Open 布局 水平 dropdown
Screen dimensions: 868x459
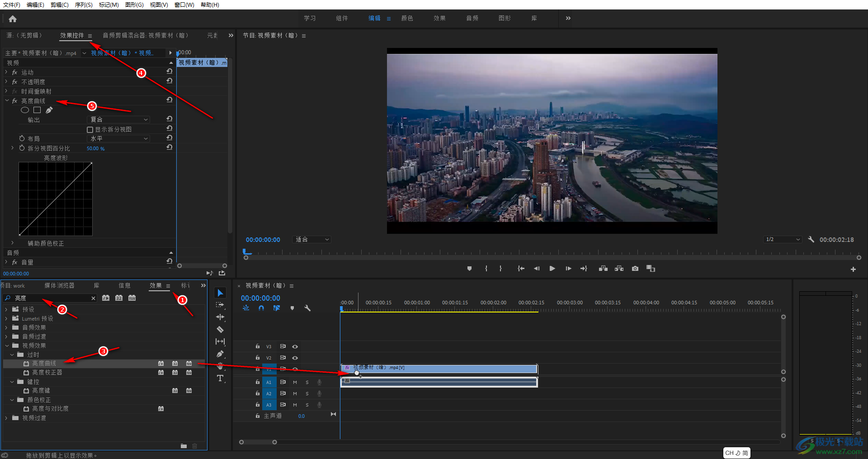tap(118, 138)
